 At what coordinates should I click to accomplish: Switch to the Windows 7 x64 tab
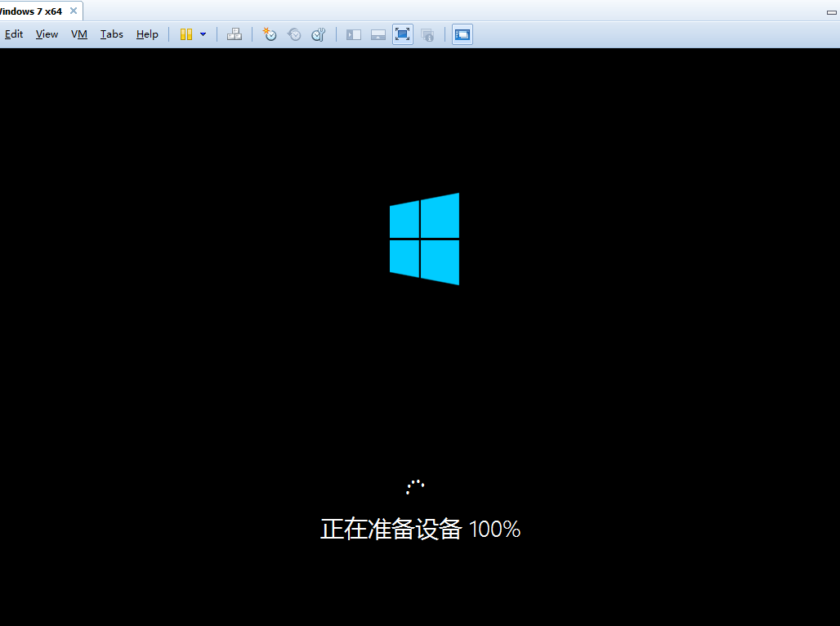31,11
